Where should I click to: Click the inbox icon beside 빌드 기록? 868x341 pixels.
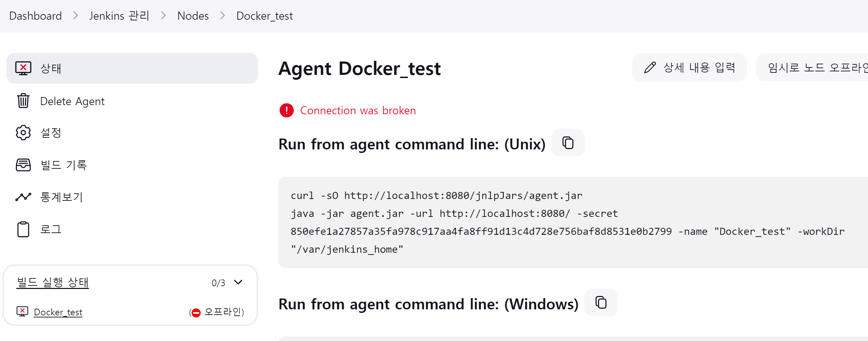pos(23,165)
